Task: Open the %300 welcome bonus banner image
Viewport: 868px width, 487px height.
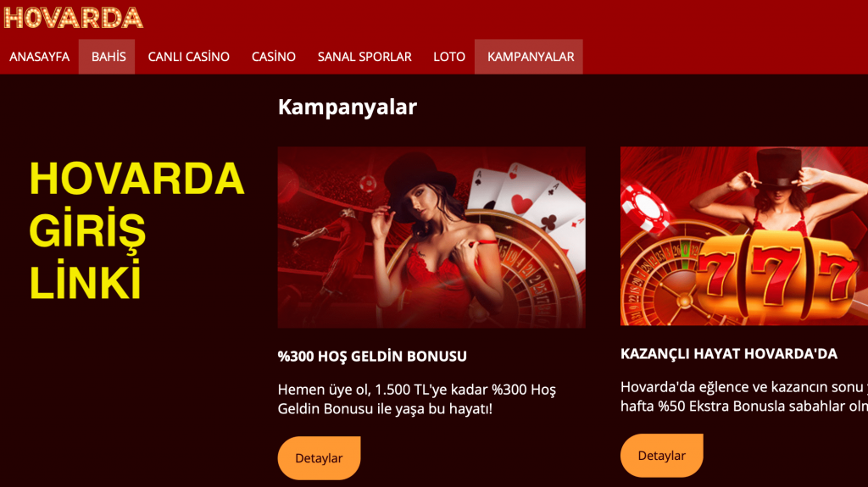Action: tap(431, 237)
